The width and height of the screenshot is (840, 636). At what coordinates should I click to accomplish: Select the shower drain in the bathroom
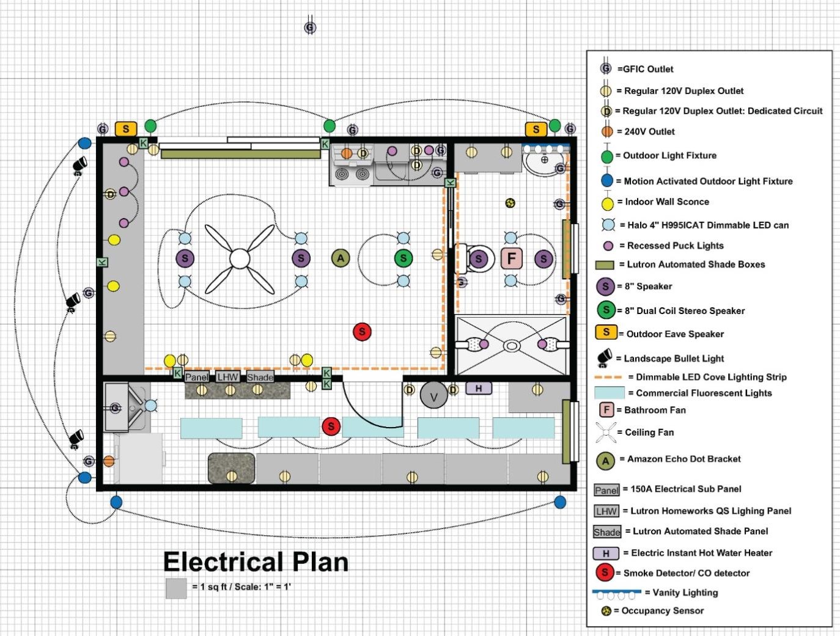tap(512, 346)
